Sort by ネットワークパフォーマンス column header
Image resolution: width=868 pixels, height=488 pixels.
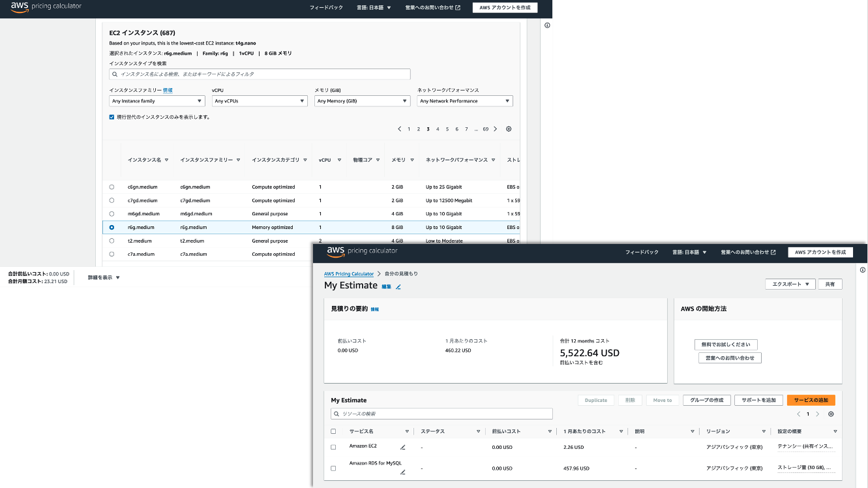[494, 160]
